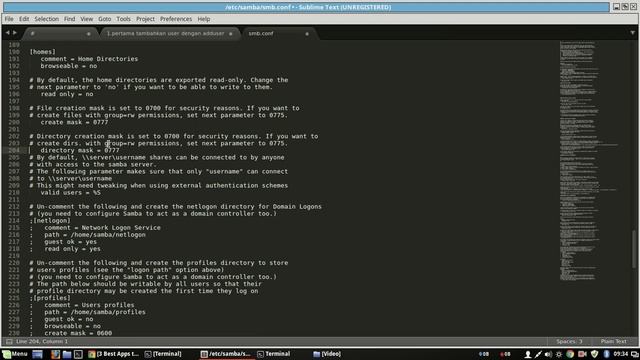Click the 'valid users = %S' line
640x360 pixels.
tap(70, 193)
